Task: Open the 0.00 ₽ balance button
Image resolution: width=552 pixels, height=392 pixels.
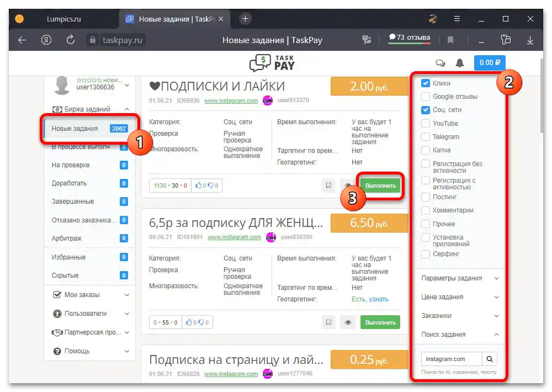Action: tap(489, 63)
